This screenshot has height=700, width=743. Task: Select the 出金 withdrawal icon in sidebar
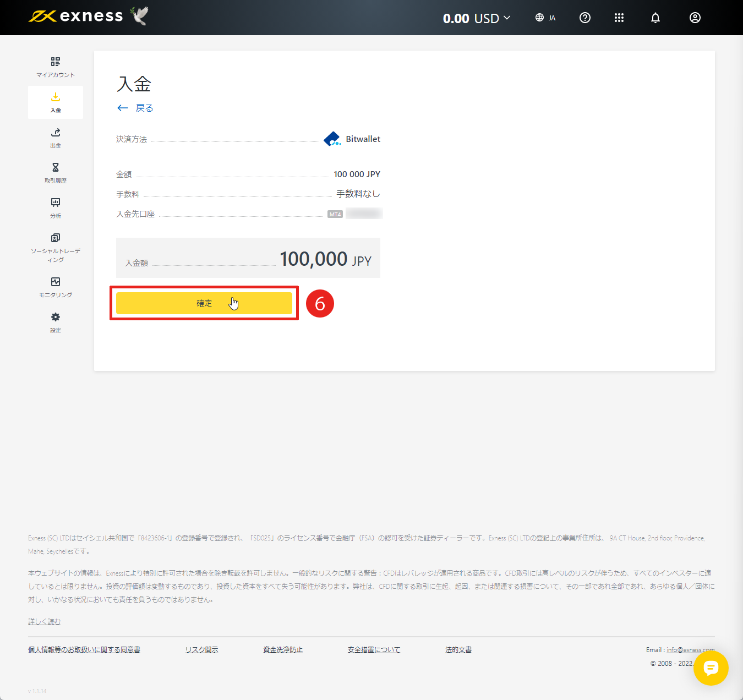(x=55, y=138)
